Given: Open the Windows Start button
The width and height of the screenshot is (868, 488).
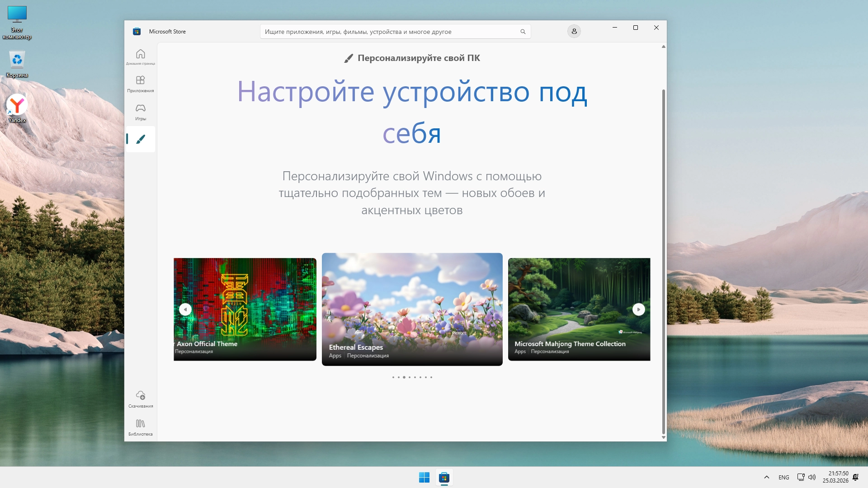Looking at the screenshot, I should [424, 478].
